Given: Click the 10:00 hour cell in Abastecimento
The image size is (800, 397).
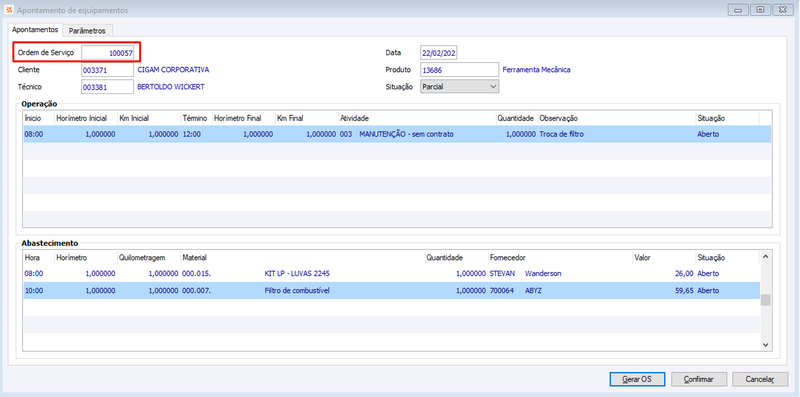Looking at the screenshot, I should coord(34,290).
